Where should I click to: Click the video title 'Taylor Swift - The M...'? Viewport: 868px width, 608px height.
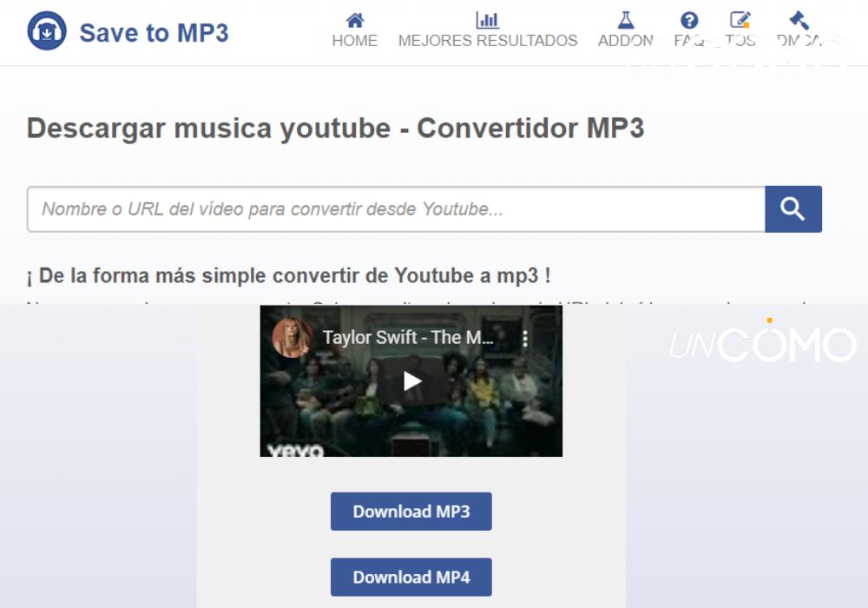(x=408, y=338)
